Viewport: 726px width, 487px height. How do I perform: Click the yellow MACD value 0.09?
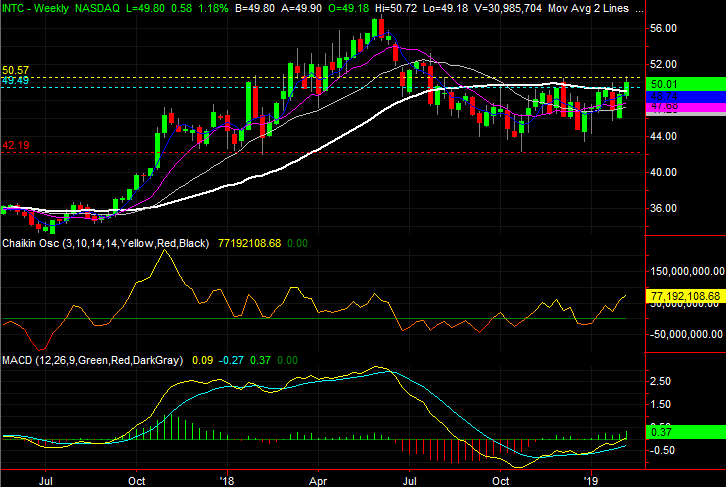(x=202, y=360)
